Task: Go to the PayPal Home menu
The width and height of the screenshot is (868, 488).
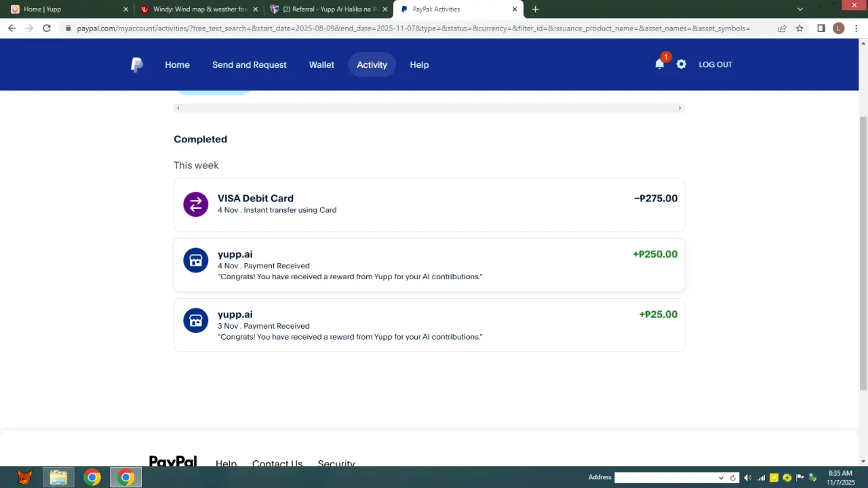Action: (177, 64)
